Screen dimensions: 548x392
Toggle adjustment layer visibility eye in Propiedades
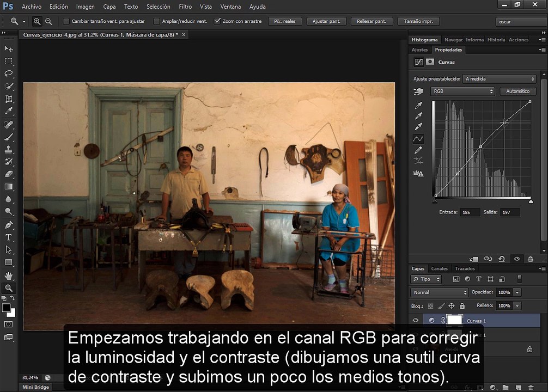pyautogui.click(x=517, y=259)
